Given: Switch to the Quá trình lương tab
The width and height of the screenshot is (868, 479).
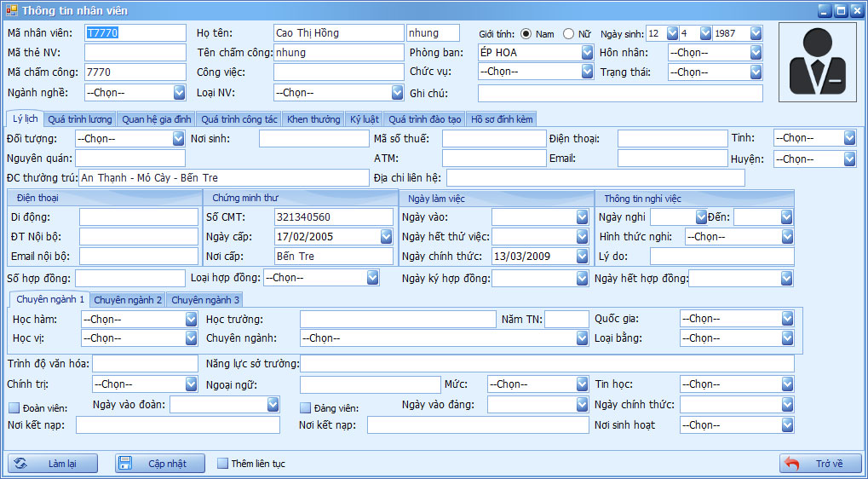Looking at the screenshot, I should click(x=79, y=119).
